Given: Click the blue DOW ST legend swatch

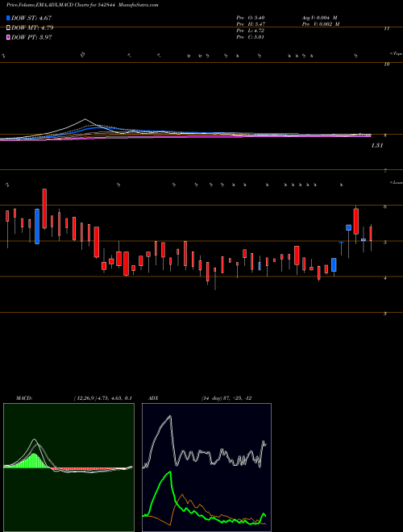Looking at the screenshot, I should [8, 18].
